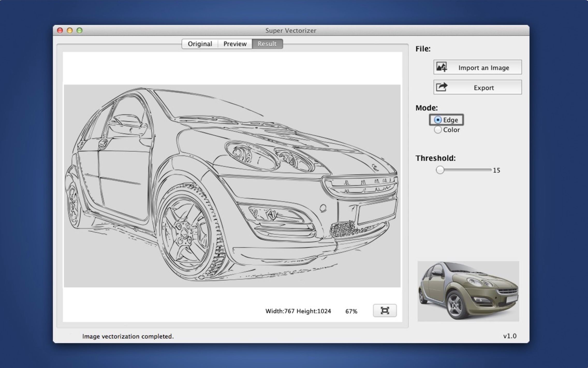Click the vectorized car outline canvas
This screenshot has height=368, width=588.
click(232, 186)
